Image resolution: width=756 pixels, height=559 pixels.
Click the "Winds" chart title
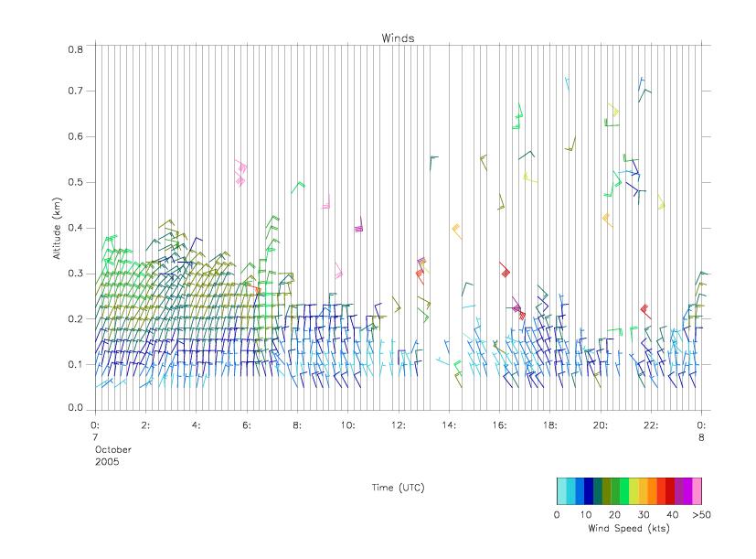pos(398,38)
